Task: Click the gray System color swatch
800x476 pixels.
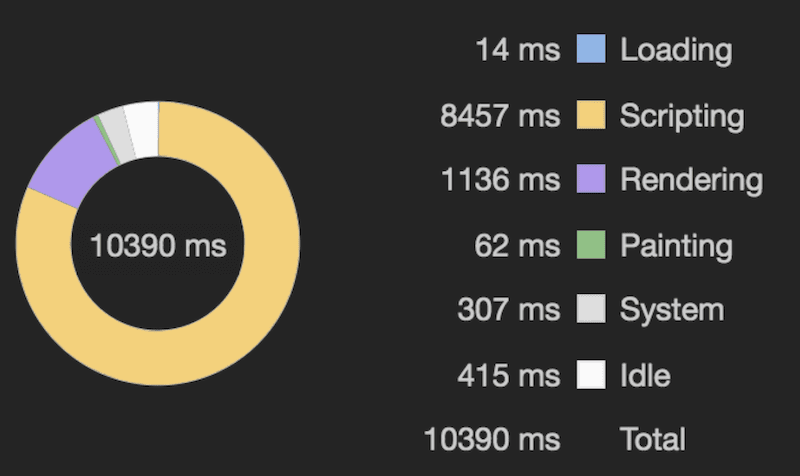Action: 591,310
